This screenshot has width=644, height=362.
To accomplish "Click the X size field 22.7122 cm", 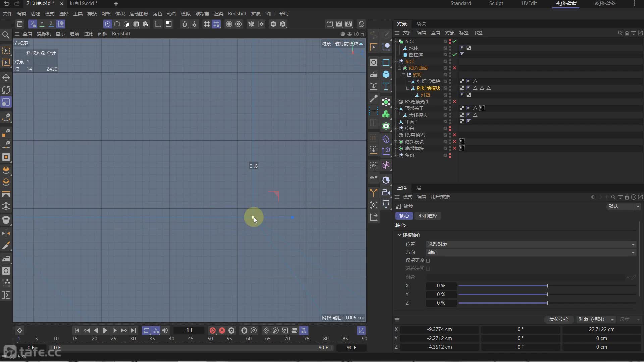I will 602,329.
